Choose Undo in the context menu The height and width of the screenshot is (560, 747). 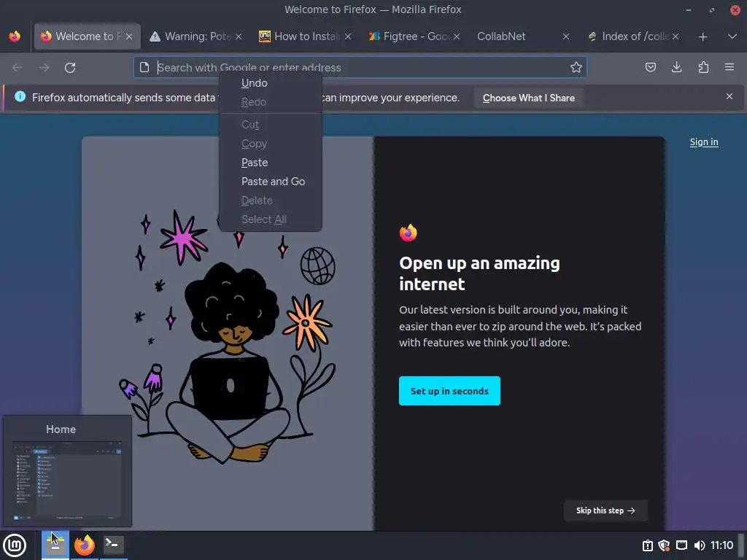pos(271,83)
